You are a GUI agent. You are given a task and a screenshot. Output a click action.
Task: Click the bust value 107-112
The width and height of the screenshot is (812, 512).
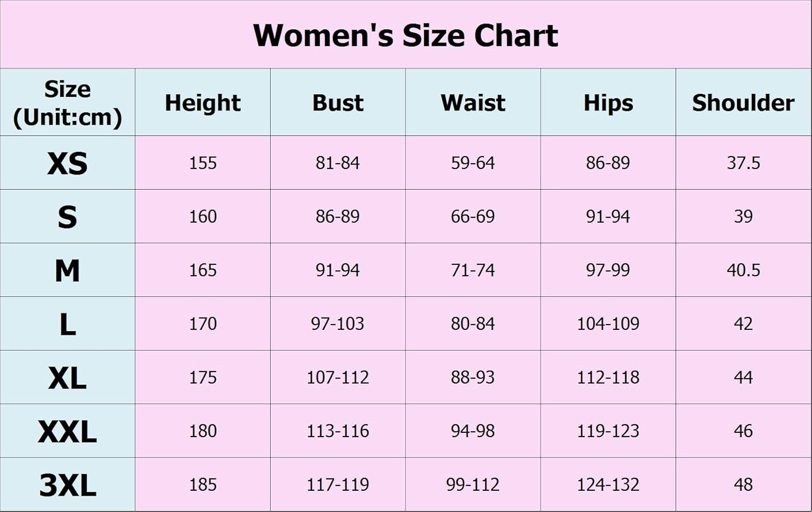(x=338, y=378)
